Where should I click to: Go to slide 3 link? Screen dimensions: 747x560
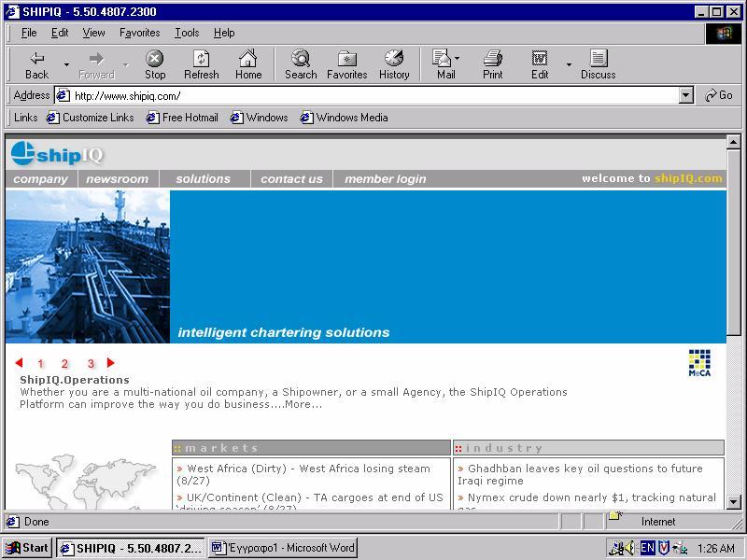(x=91, y=364)
